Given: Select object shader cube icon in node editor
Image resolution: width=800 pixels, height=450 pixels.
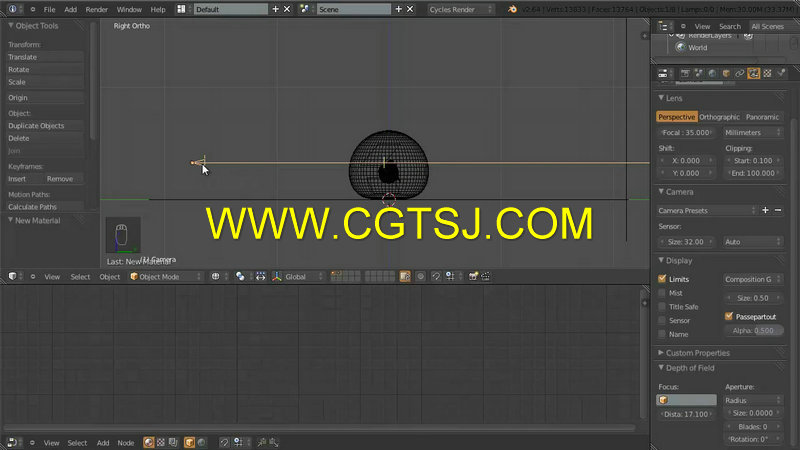Looking at the screenshot, I should [x=189, y=442].
